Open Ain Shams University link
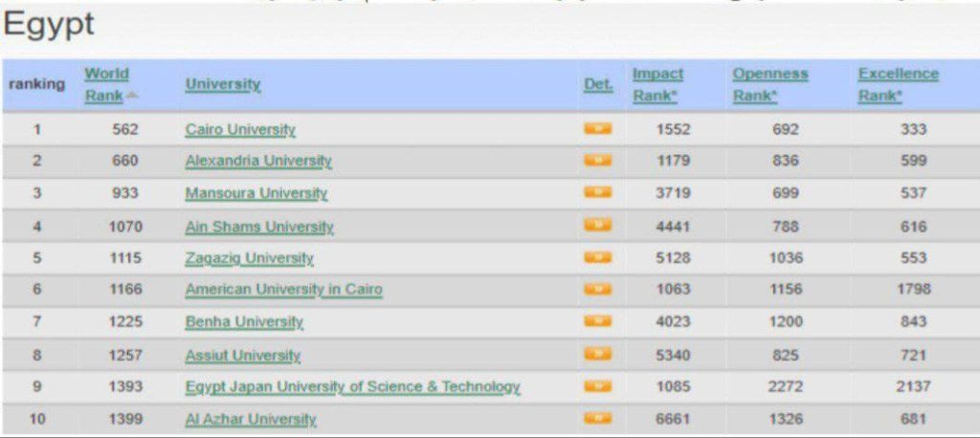This screenshot has width=980, height=438. pos(259,227)
